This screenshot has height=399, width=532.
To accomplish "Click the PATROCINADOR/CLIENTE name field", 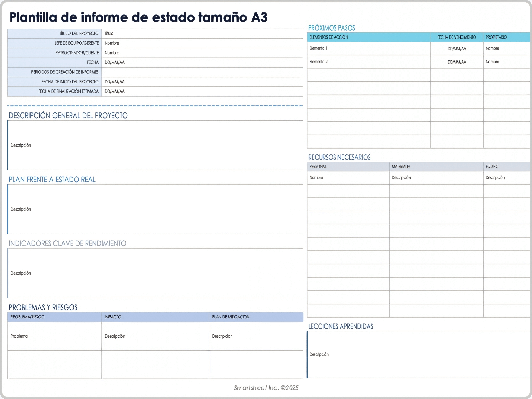I will click(202, 53).
